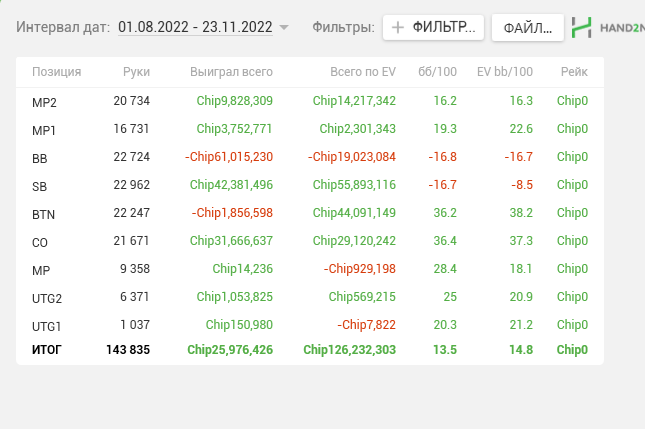Sort by the Рейк column header

point(574,72)
